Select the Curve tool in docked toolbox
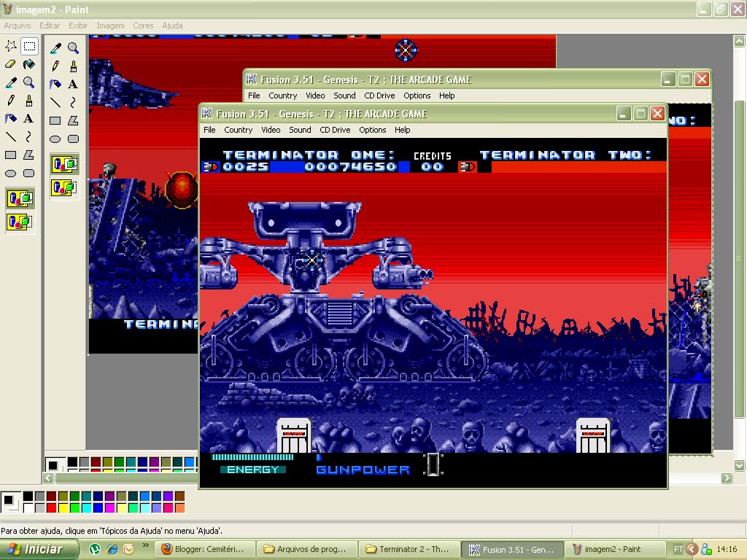The width and height of the screenshot is (747, 560). click(29, 137)
